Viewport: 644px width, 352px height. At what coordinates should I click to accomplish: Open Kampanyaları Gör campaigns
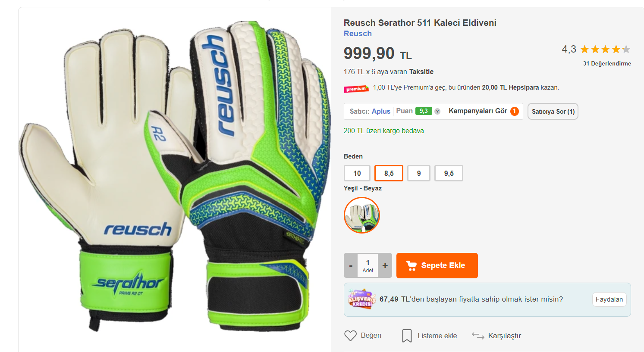(478, 111)
